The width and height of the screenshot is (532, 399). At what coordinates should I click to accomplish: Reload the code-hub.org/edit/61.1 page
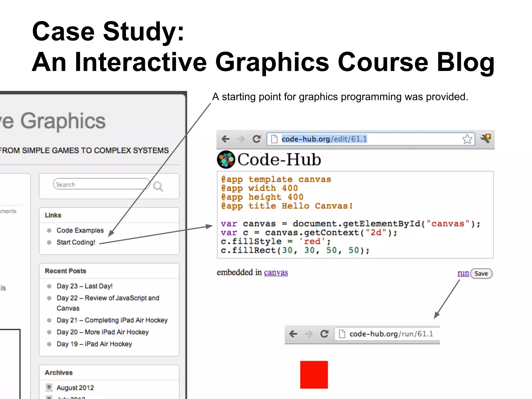click(257, 139)
